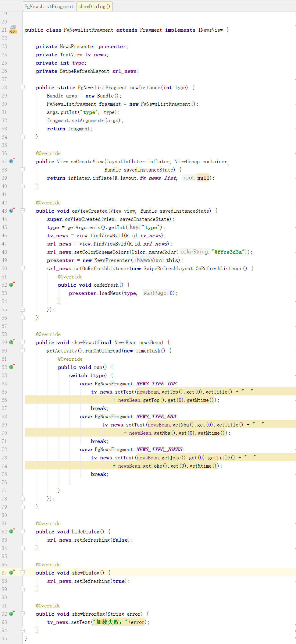Click the NEWS_TYPE_NBA constant
This screenshot has height=644, width=296.
[156, 416]
